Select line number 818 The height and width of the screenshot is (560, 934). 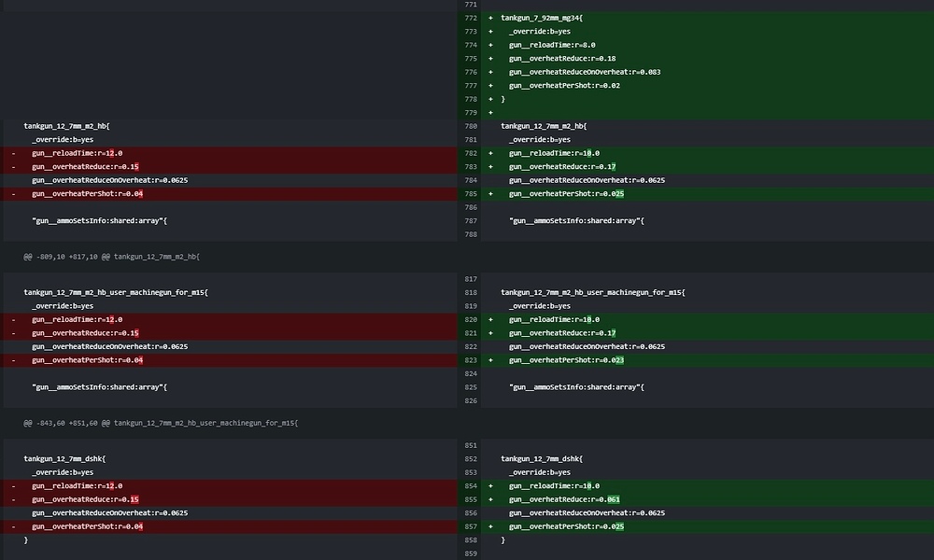point(471,292)
